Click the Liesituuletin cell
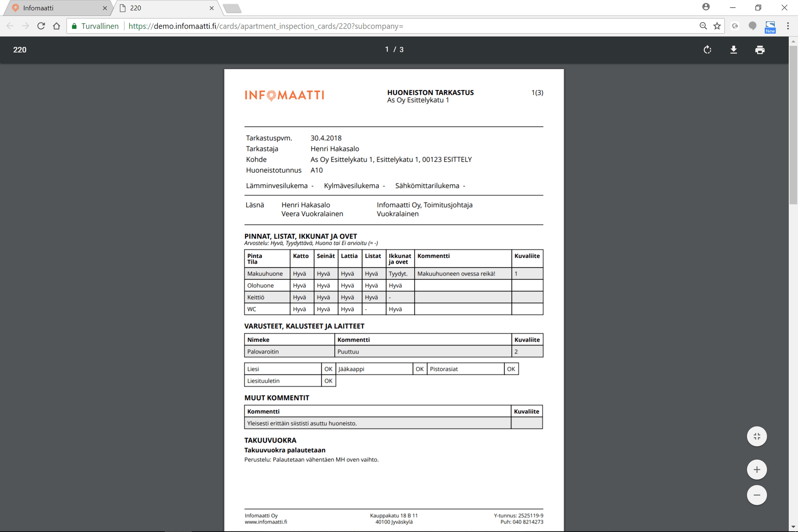The height and width of the screenshot is (532, 798). pyautogui.click(x=283, y=381)
